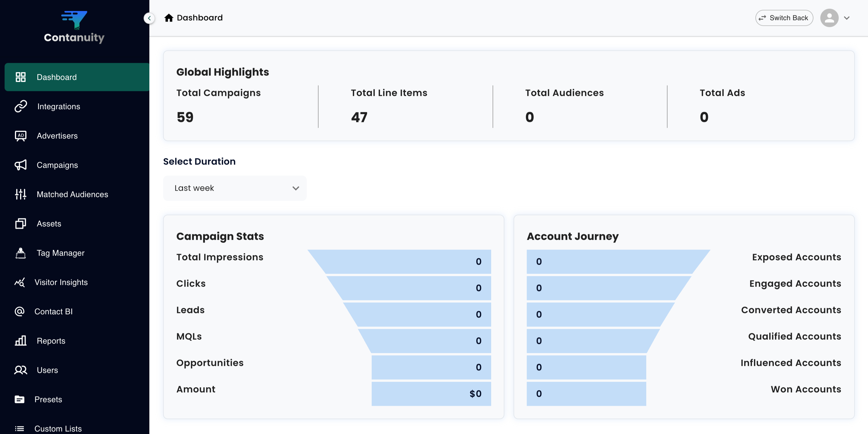Click the Tag Manager icon
The image size is (868, 434).
coord(21,253)
